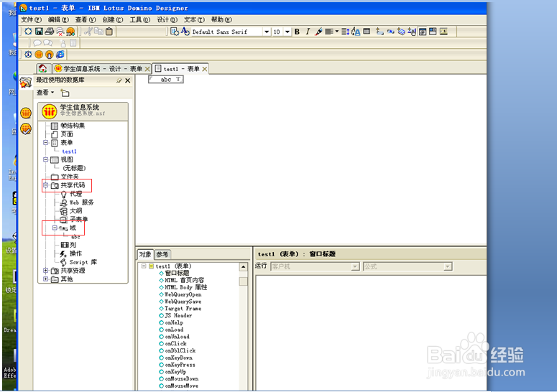
Task: Click the Cut scissors icon
Action: (88, 32)
